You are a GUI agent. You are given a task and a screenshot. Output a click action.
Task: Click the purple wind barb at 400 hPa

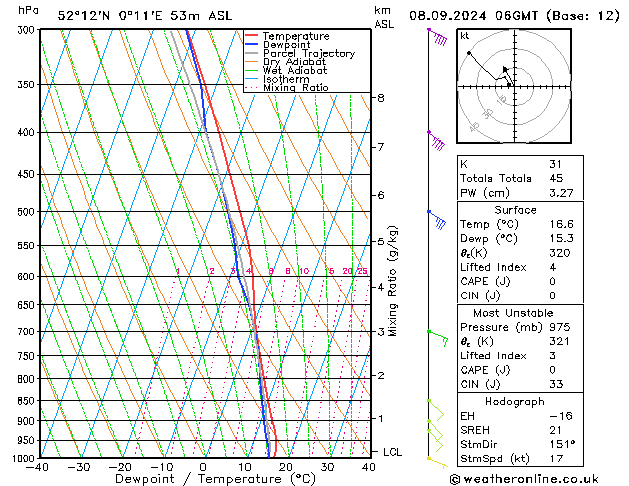[x=436, y=140]
